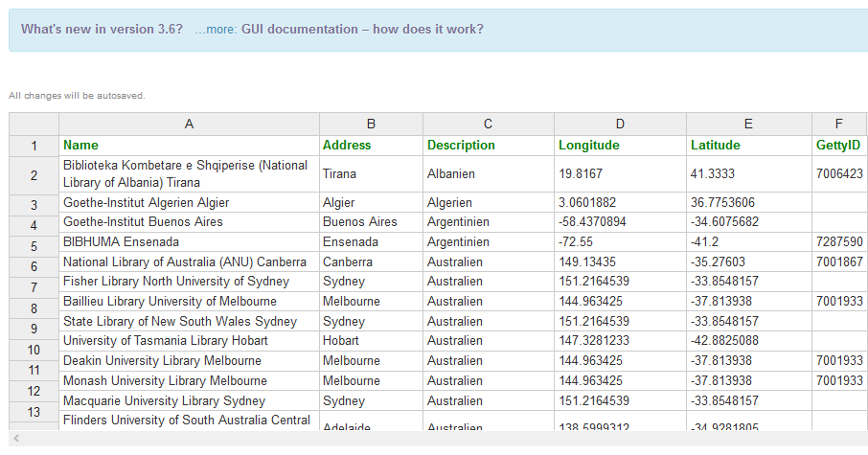Select the latitude cell '41.3333'

coord(749,173)
